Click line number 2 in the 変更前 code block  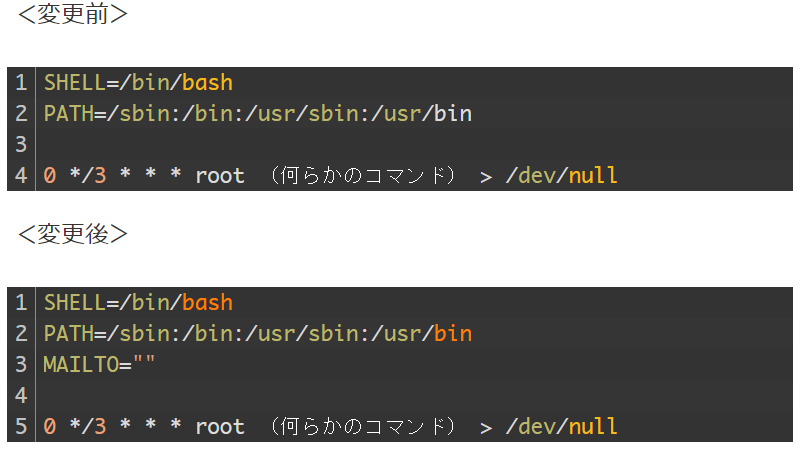[x=21, y=114]
